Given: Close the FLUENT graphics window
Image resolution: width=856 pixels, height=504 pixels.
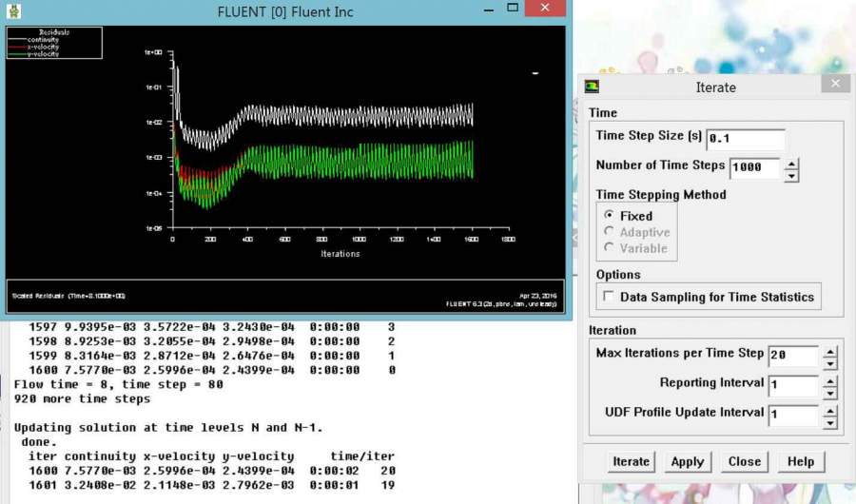Looking at the screenshot, I should click(545, 8).
